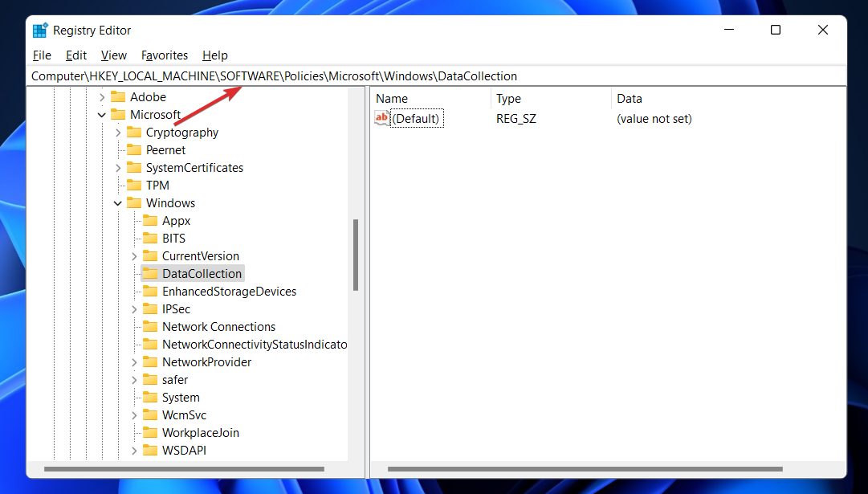Click the CurrentVersion folder icon
Viewport: 868px width, 494px height.
coord(150,256)
